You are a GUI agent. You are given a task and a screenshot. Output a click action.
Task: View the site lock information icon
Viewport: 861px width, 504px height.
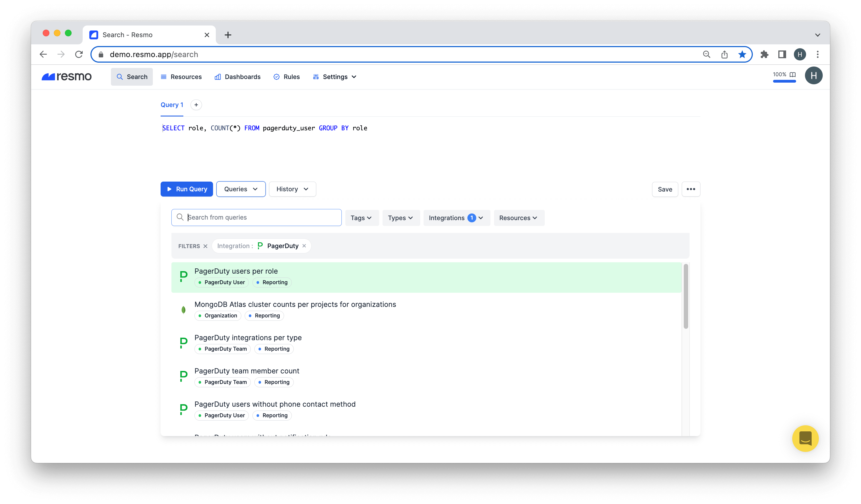click(x=101, y=55)
